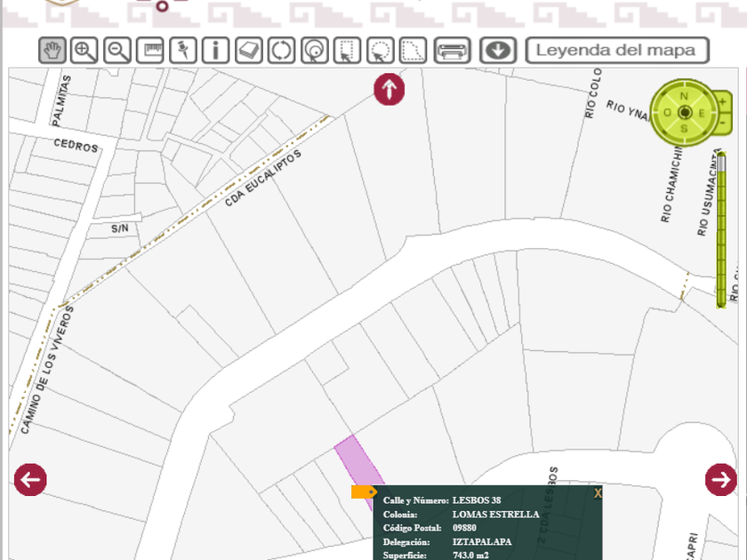Pan map west with left arrow
Image resolution: width=747 pixels, height=560 pixels.
30,480
